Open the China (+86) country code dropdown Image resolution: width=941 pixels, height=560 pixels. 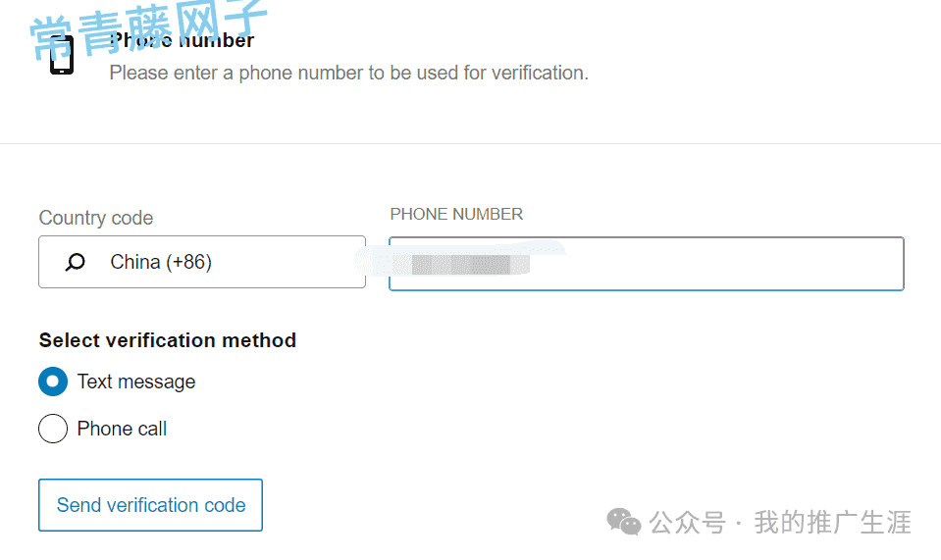pyautogui.click(x=202, y=262)
